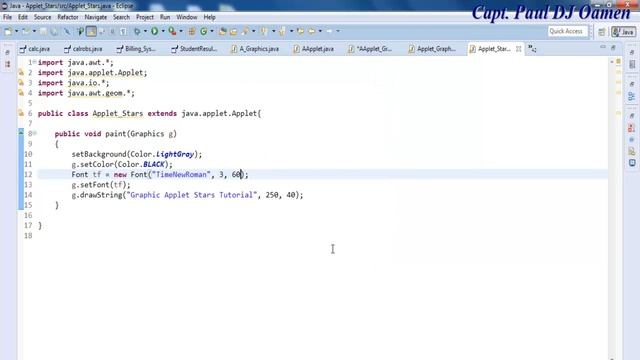Screen dimensions: 640x360
Task: Open the Outline view in right sidebar
Action: point(632,97)
